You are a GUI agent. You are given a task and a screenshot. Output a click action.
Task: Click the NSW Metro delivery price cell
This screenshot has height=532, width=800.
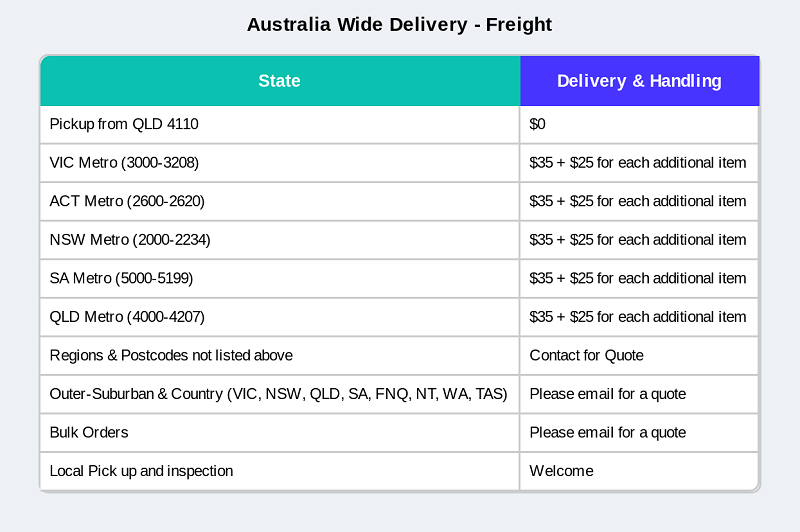(x=638, y=240)
